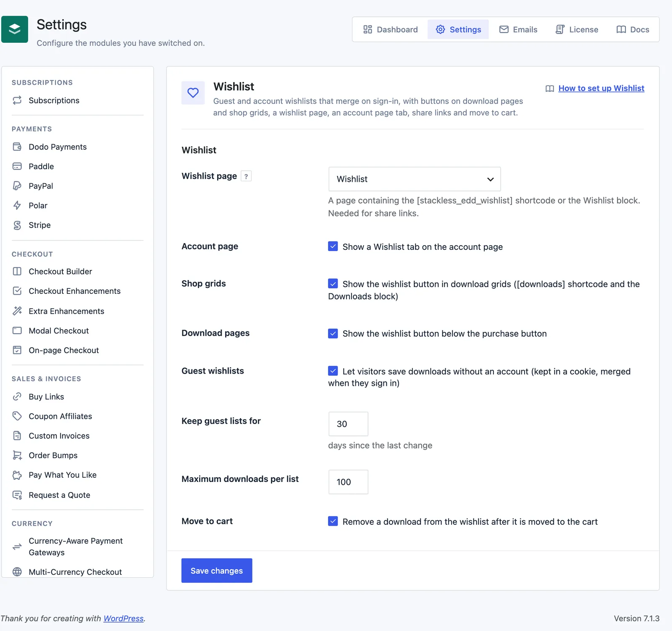
Task: Click the Polar lightning bolt icon
Action: click(17, 205)
